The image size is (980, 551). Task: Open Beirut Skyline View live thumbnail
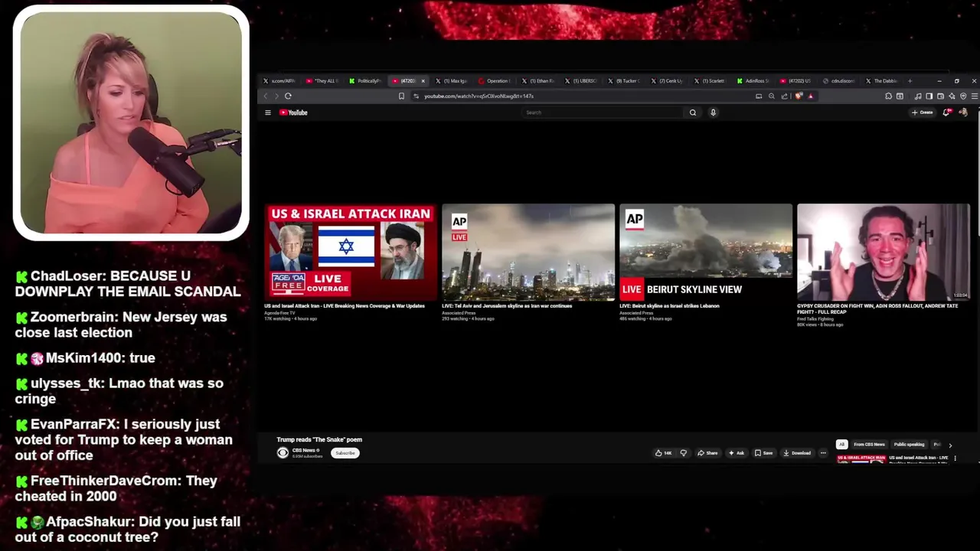tap(706, 252)
